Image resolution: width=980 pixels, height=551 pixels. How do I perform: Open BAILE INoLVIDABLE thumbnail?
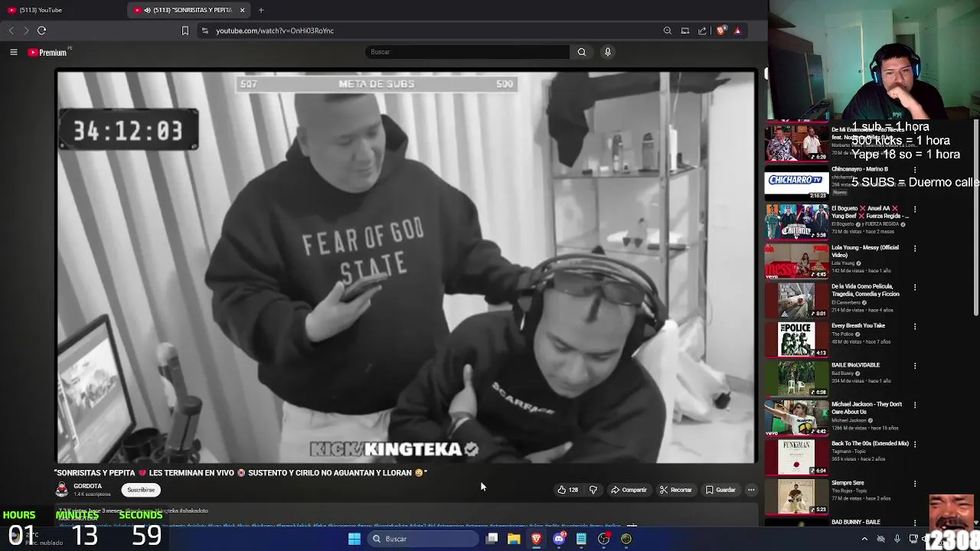click(796, 378)
